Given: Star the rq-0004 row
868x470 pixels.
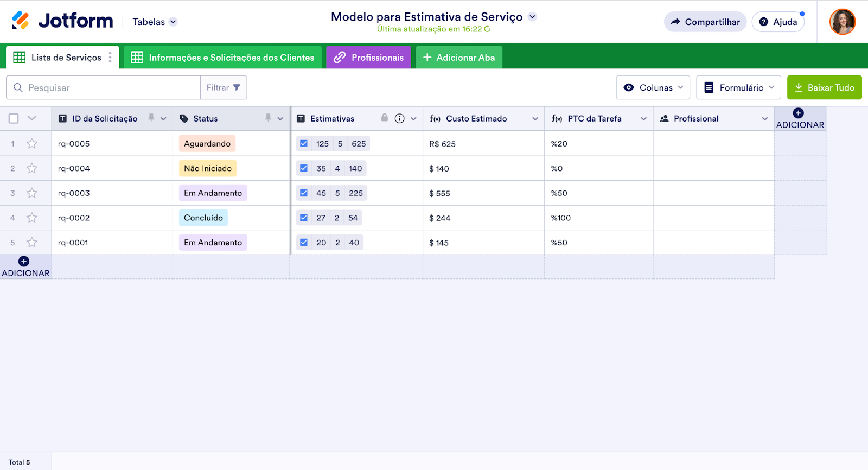Looking at the screenshot, I should pos(32,168).
